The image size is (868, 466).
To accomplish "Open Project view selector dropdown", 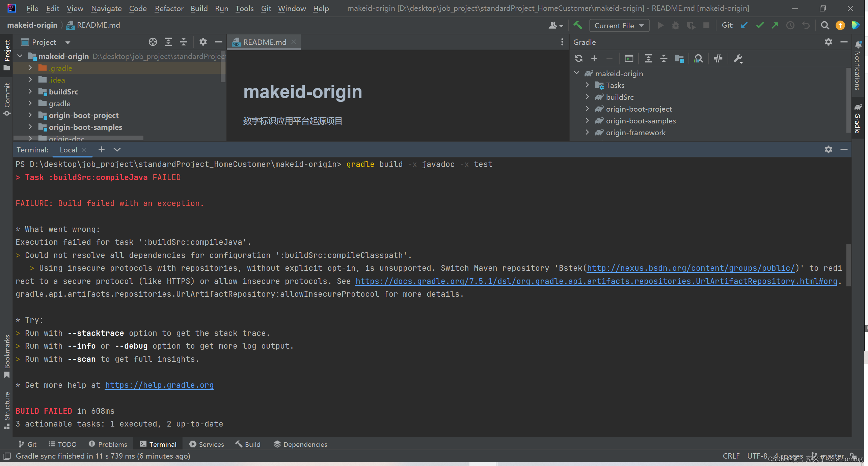I will point(46,42).
